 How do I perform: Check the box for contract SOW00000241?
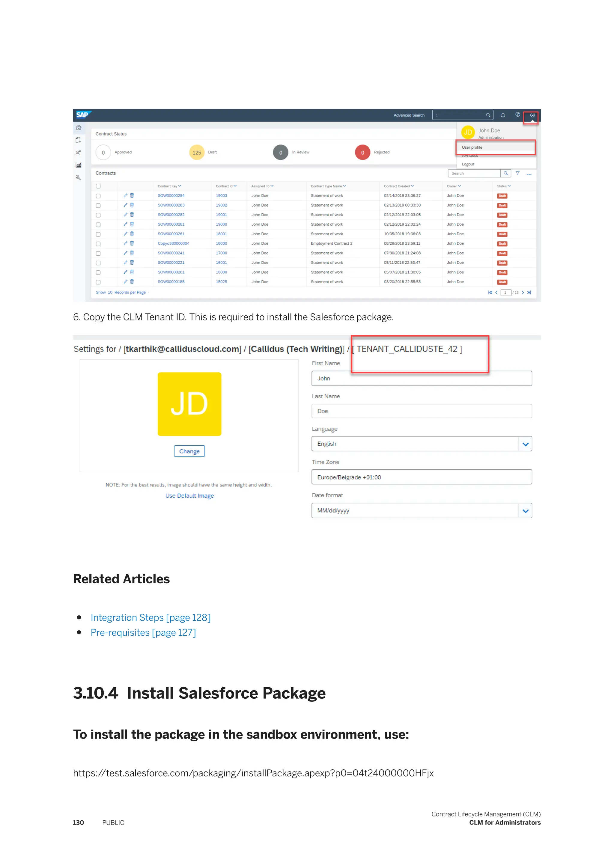pyautogui.click(x=98, y=253)
